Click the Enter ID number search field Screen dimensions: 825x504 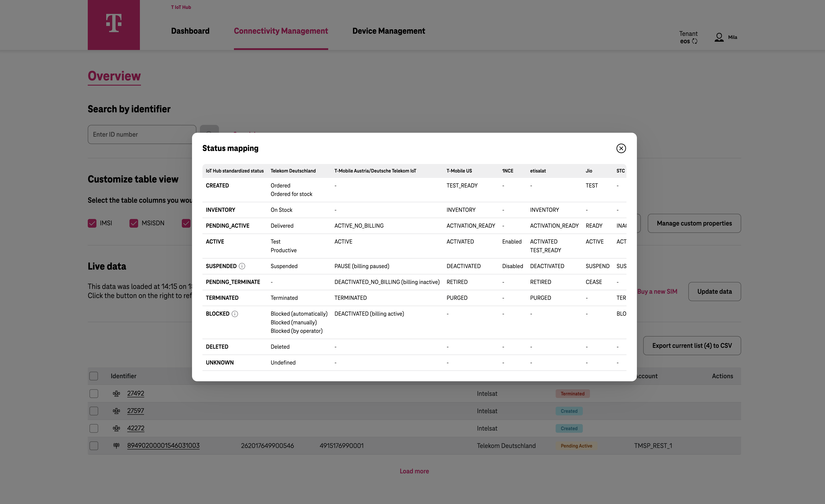(x=142, y=134)
